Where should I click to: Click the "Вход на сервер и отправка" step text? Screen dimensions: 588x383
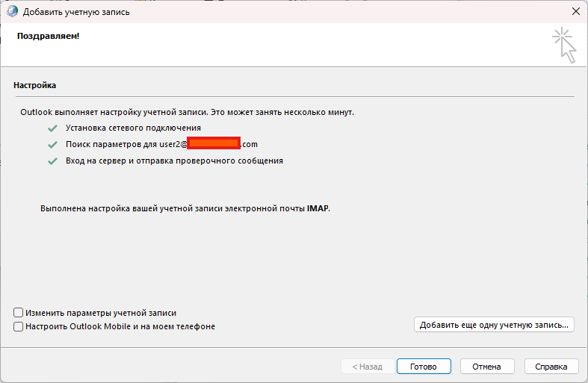point(174,161)
